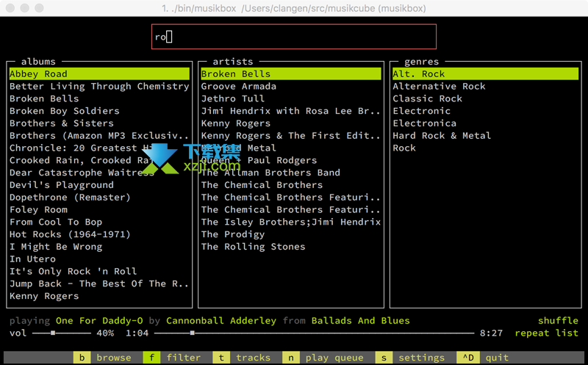Screen dimensions: 588x365
Task: Toggle repeat list mode
Action: [546, 333]
